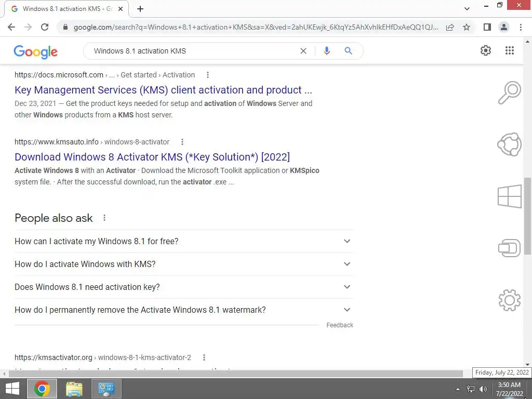Open more options for kmsactivator.org result
532x399 pixels.
(204, 357)
